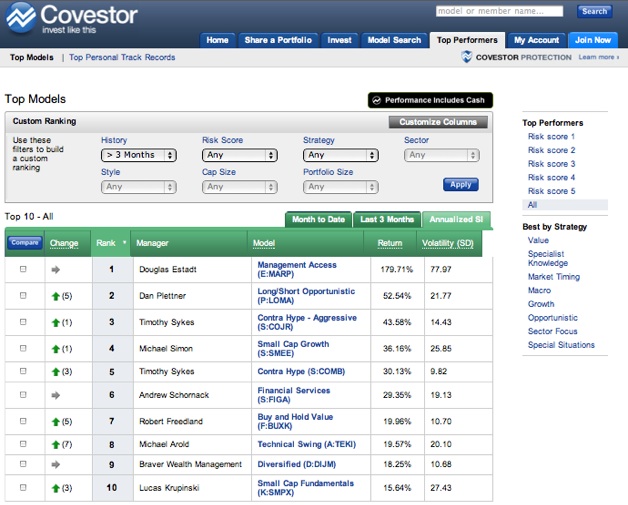Click the volatility value 9.82
This screenshot has width=628, height=505.
pos(439,372)
